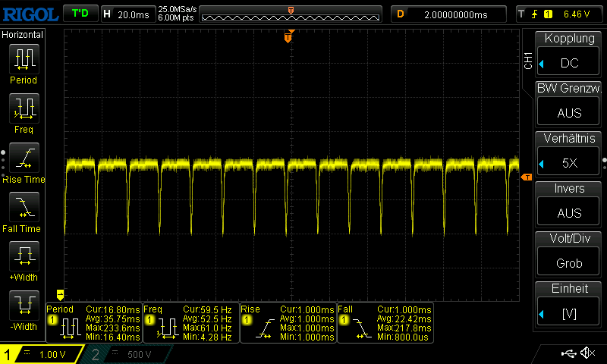
Task: Click the muted speaker sound icon
Action: (x=587, y=353)
